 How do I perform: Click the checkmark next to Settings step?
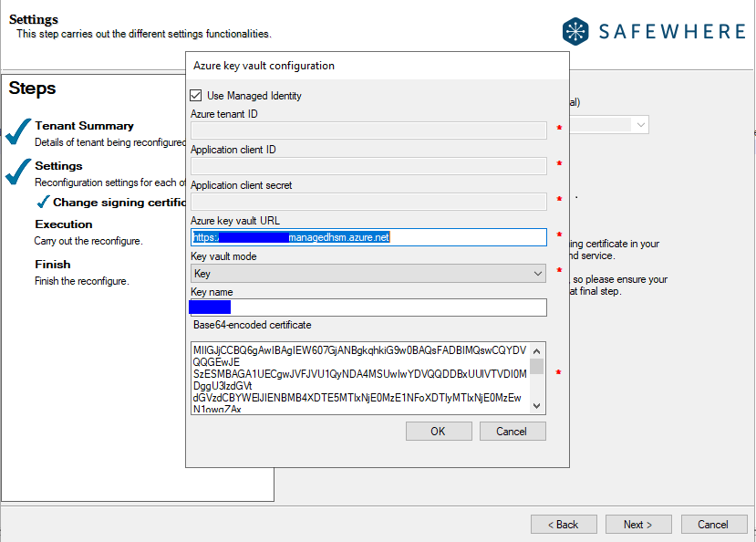[x=17, y=172]
